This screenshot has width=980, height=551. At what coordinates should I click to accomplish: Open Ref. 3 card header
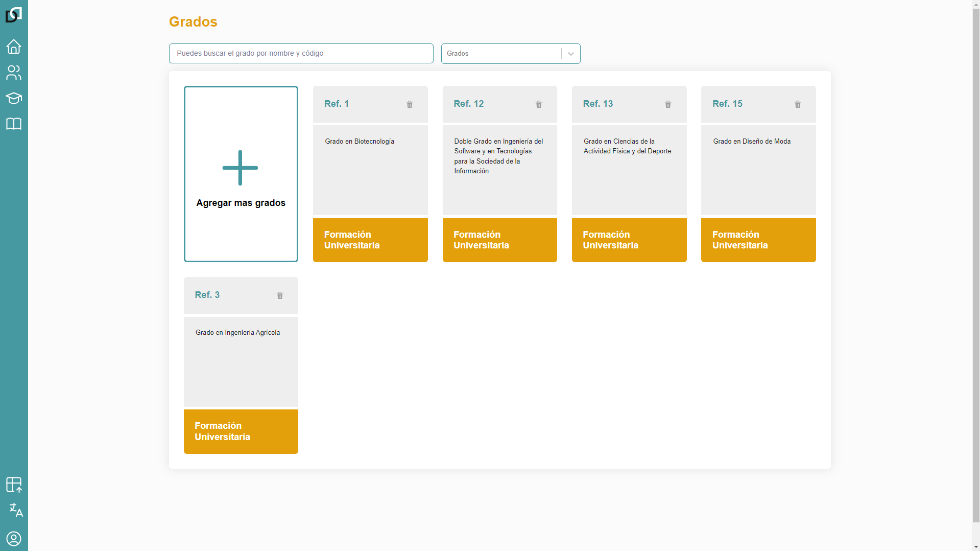pyautogui.click(x=241, y=295)
